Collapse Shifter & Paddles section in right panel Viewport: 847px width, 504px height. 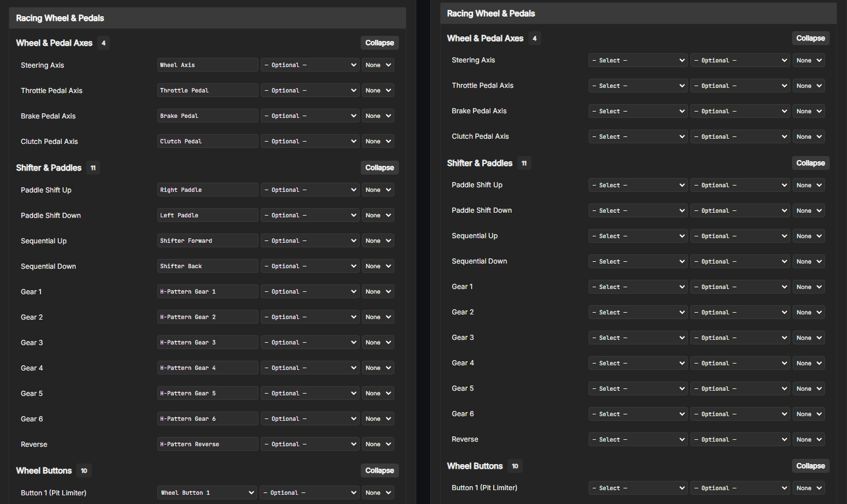tap(811, 163)
